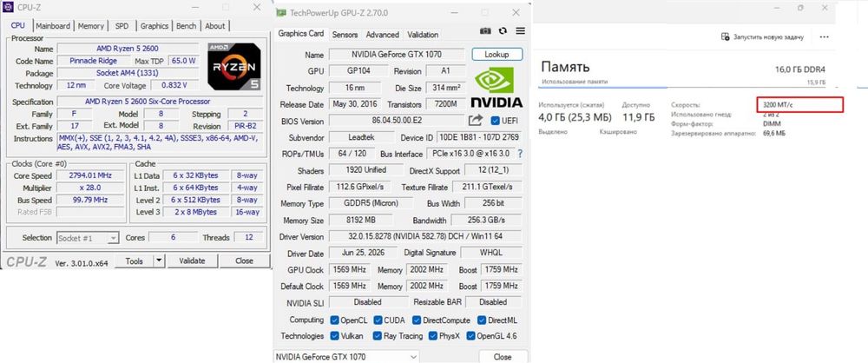Select the Graphics Card tab in GPU-Z

point(301,33)
